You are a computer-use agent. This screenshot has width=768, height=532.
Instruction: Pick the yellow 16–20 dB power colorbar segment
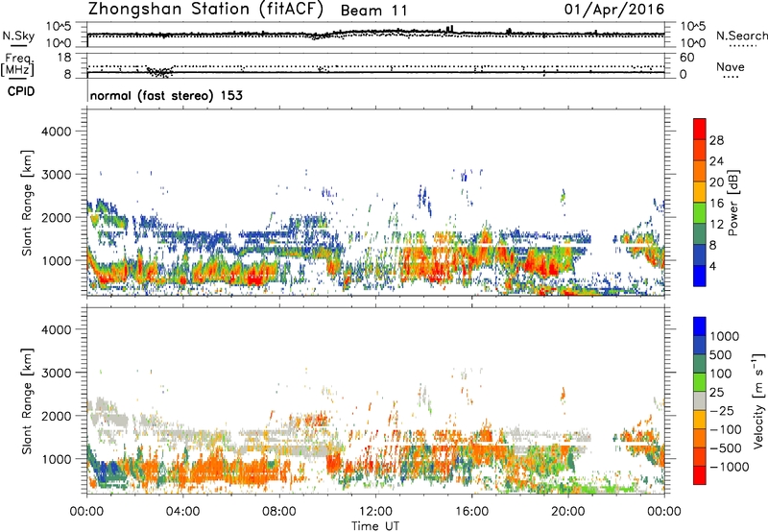click(700, 192)
